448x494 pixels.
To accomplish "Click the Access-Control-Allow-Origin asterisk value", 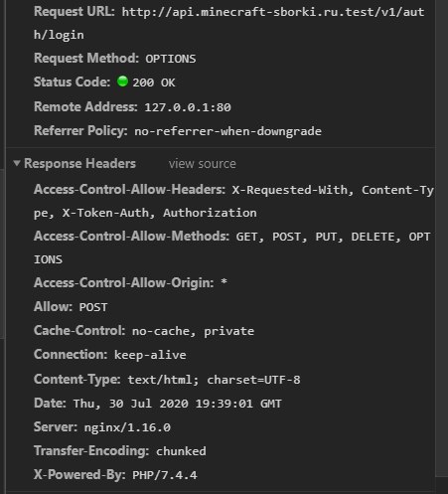I will coord(224,282).
